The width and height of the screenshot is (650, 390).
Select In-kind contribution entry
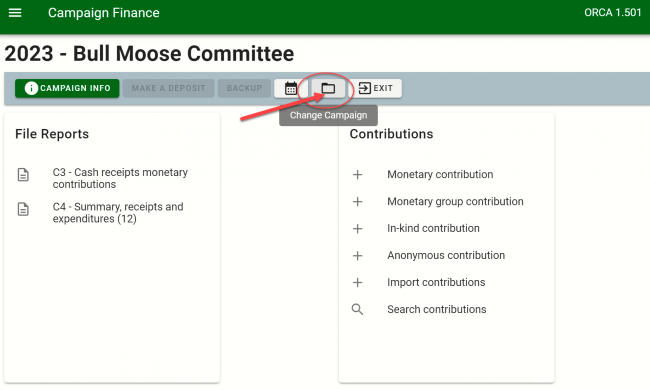coord(433,228)
